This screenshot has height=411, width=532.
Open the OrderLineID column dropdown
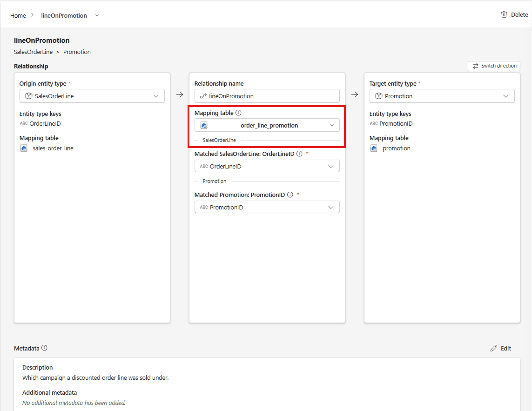click(267, 166)
